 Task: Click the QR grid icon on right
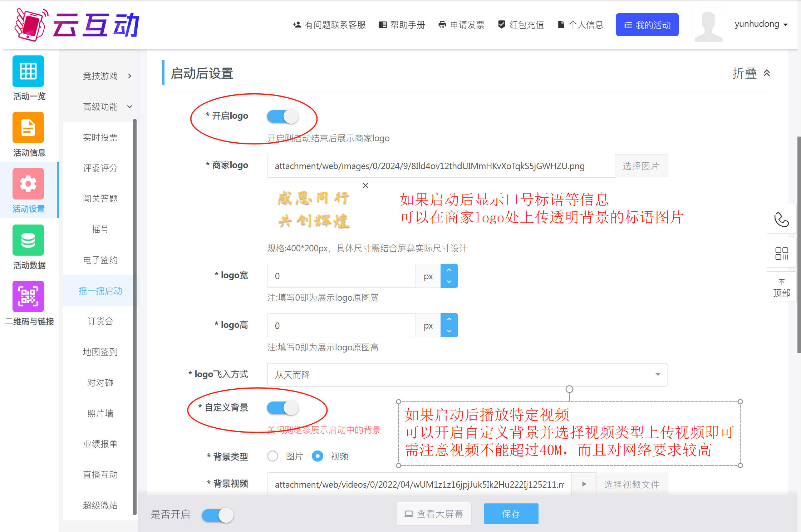pos(781,253)
